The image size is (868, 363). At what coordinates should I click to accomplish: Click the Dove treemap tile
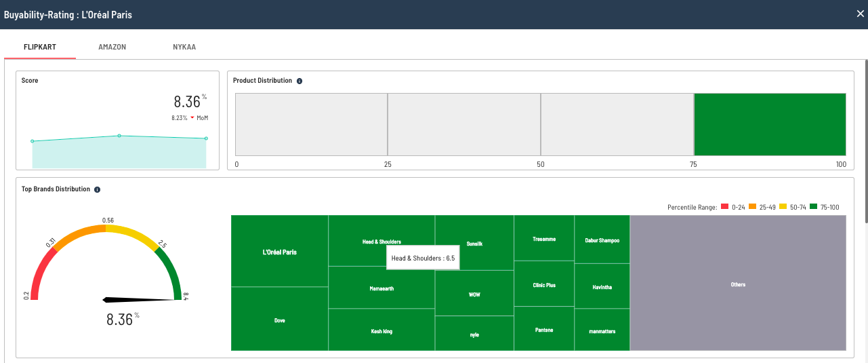[x=280, y=319]
